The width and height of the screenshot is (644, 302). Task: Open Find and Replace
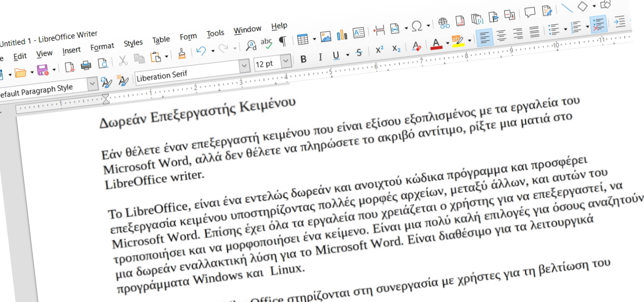click(x=251, y=46)
